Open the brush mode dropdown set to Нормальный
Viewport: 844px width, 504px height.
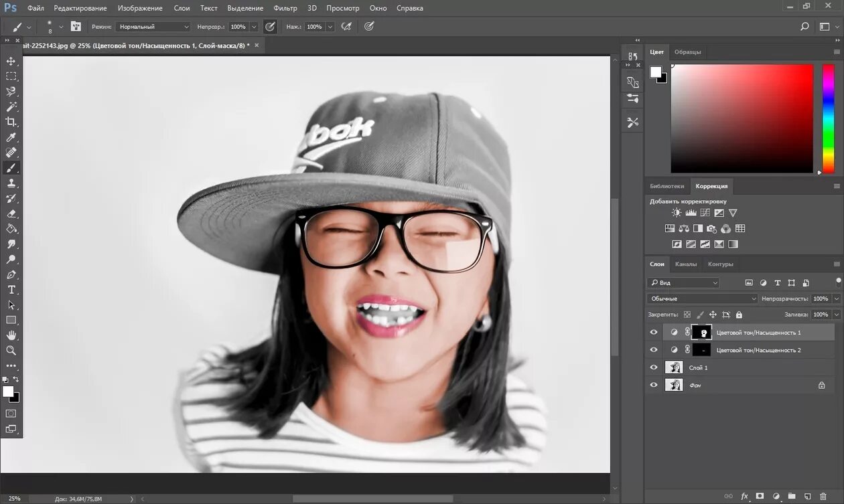(153, 27)
